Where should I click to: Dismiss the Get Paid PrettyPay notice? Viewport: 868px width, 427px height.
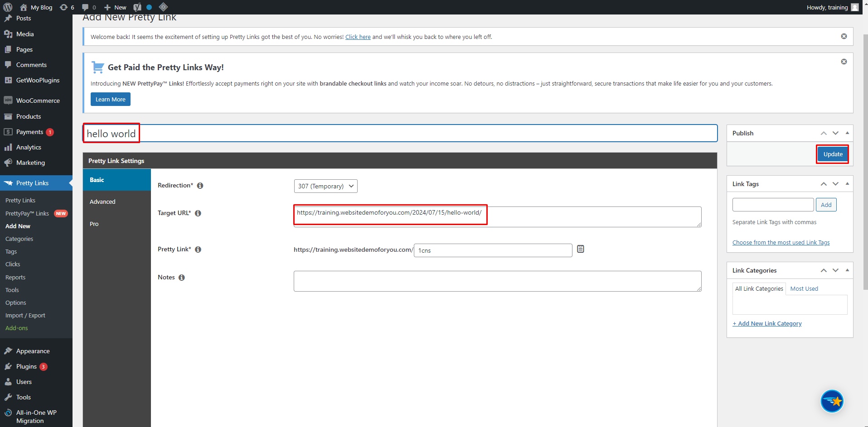[x=844, y=62]
